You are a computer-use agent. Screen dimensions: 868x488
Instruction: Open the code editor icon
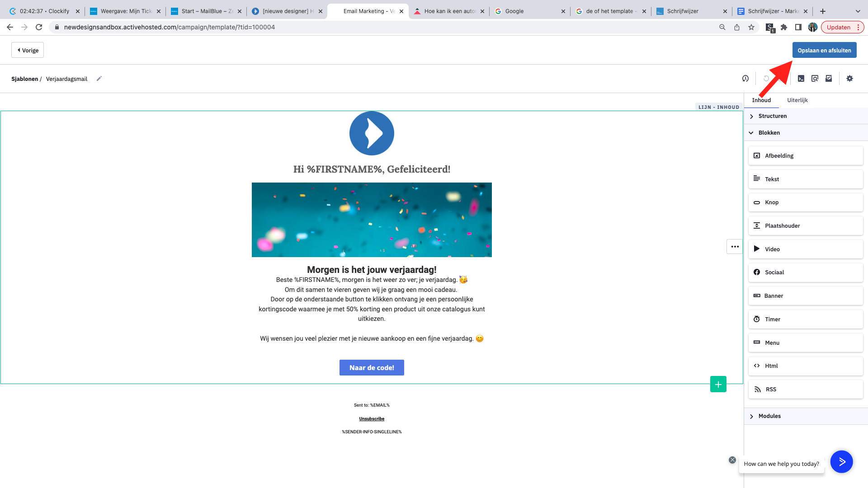point(801,79)
